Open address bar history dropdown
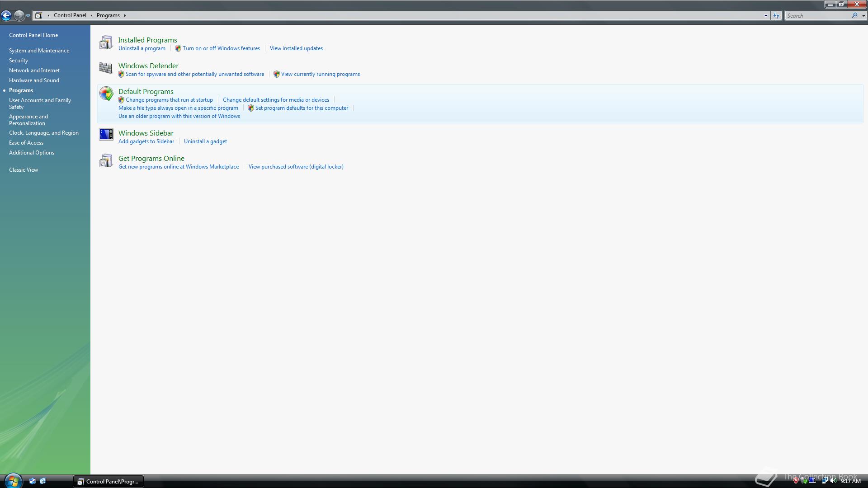868x488 pixels. [766, 16]
